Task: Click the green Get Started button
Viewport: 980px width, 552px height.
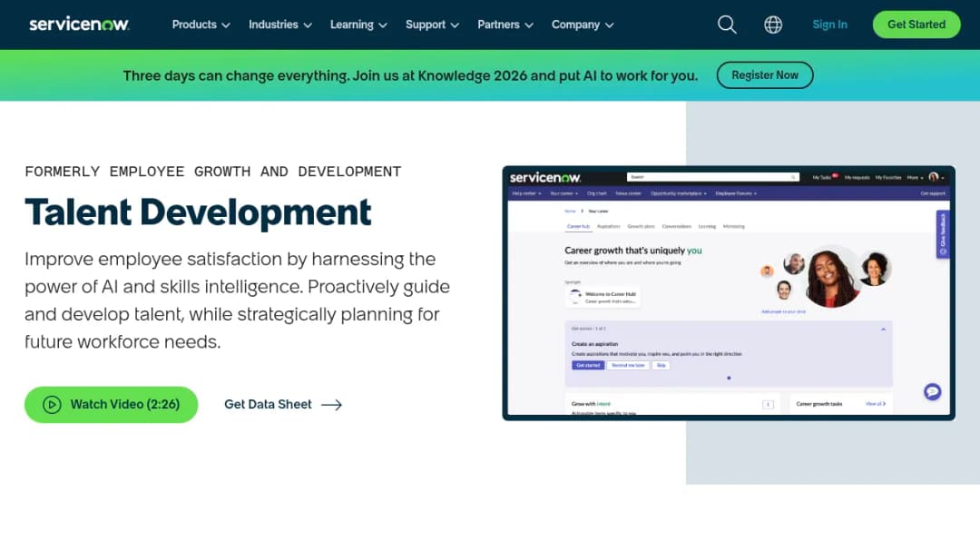Action: [x=916, y=25]
